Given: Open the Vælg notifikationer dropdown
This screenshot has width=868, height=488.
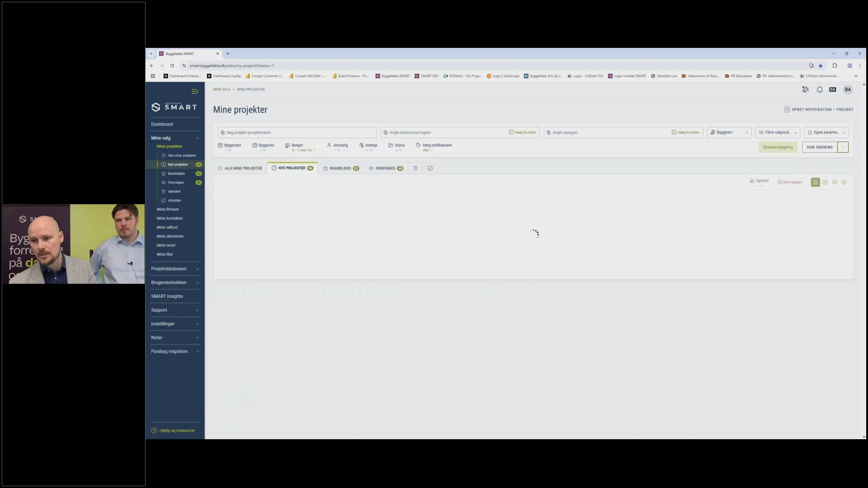Looking at the screenshot, I should (434, 147).
